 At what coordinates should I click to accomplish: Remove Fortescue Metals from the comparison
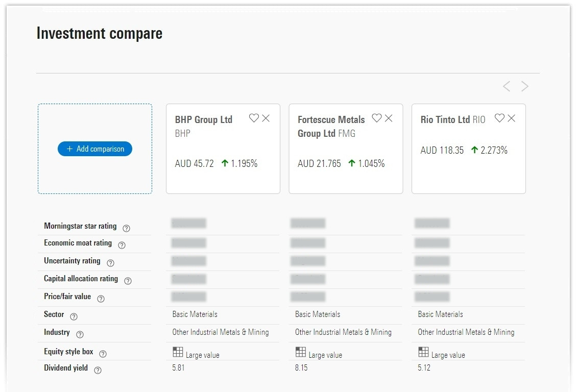(x=389, y=118)
